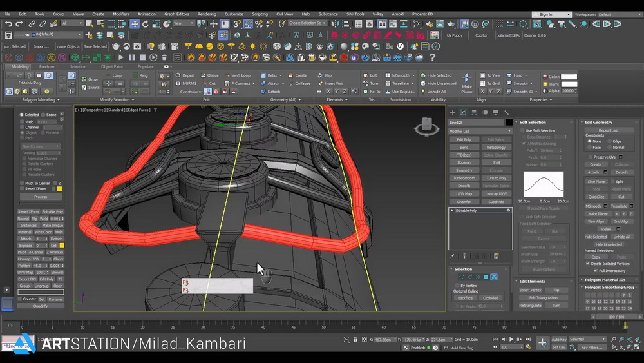This screenshot has width=644, height=363.
Task: Click the QSlice tool in ribbon
Action: (x=210, y=75)
